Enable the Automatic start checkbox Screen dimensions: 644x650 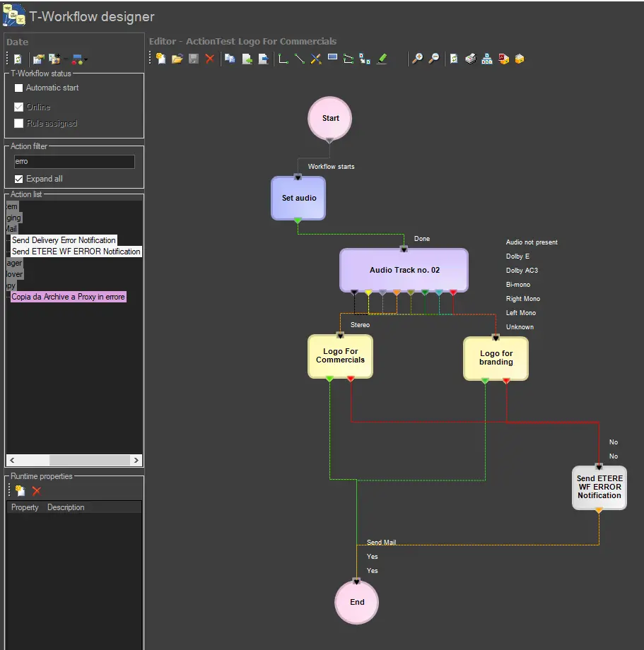[x=19, y=88]
